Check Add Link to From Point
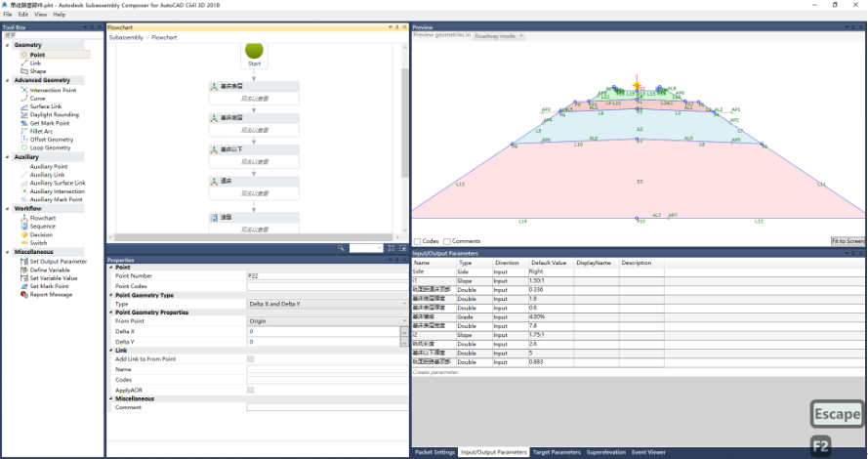 tap(250, 359)
